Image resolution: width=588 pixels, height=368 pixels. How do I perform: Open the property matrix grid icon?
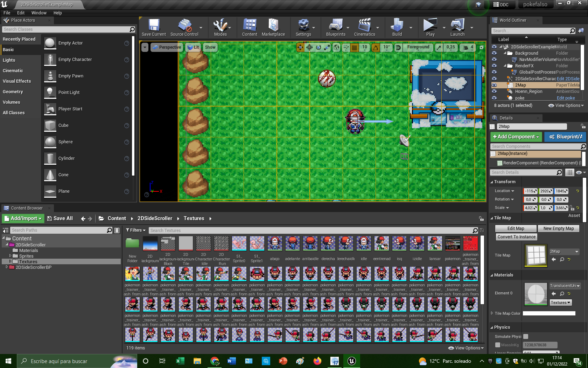coord(570,172)
